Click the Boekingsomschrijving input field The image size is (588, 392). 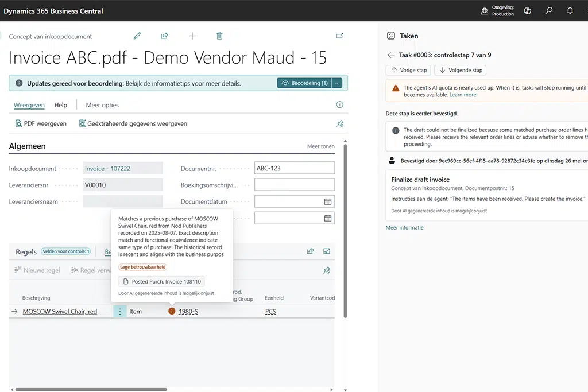click(295, 185)
